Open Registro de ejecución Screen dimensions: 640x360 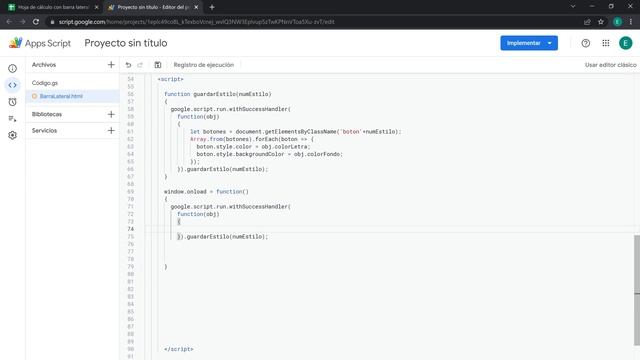(204, 65)
